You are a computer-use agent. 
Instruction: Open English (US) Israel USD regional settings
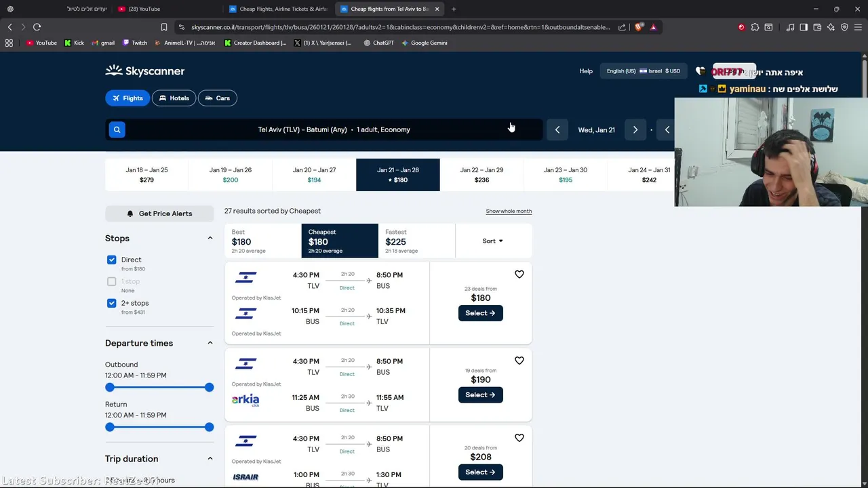pos(643,70)
